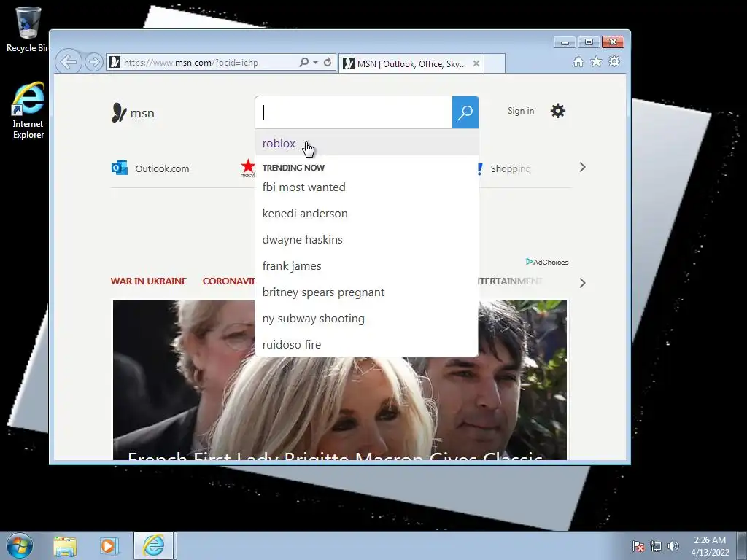Click the Show desktop button
The height and width of the screenshot is (560, 747).
(x=742, y=545)
